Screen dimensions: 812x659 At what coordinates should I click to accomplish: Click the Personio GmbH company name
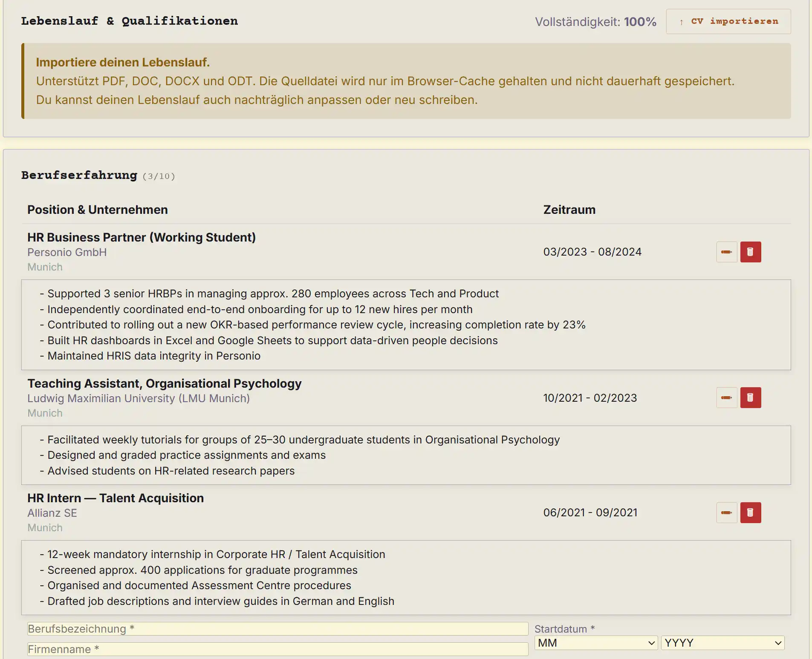[67, 252]
